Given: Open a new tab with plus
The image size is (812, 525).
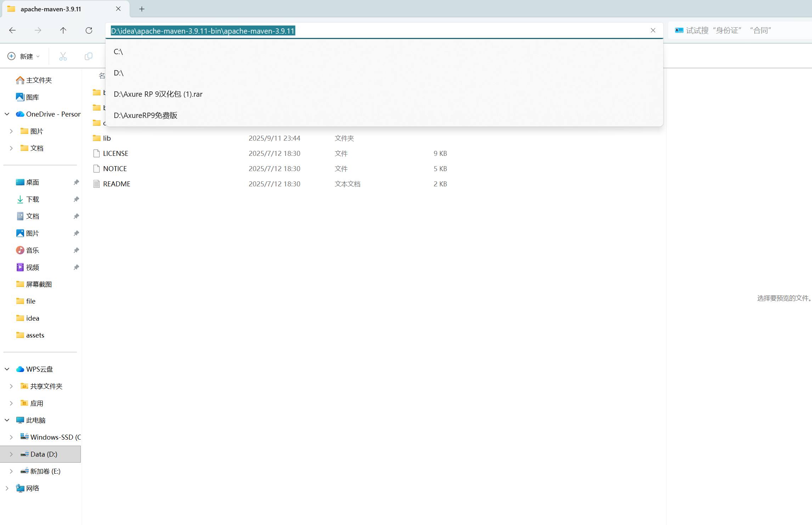Looking at the screenshot, I should coord(142,9).
